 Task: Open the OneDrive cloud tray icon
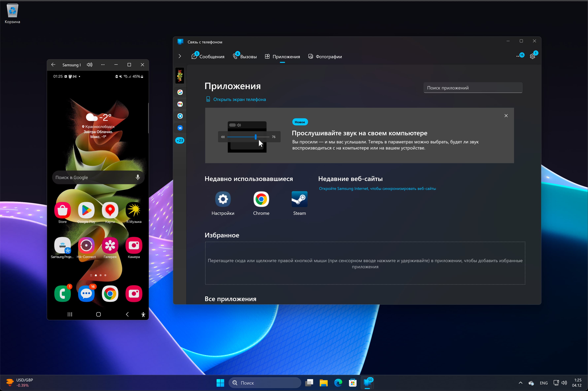tap(531, 383)
